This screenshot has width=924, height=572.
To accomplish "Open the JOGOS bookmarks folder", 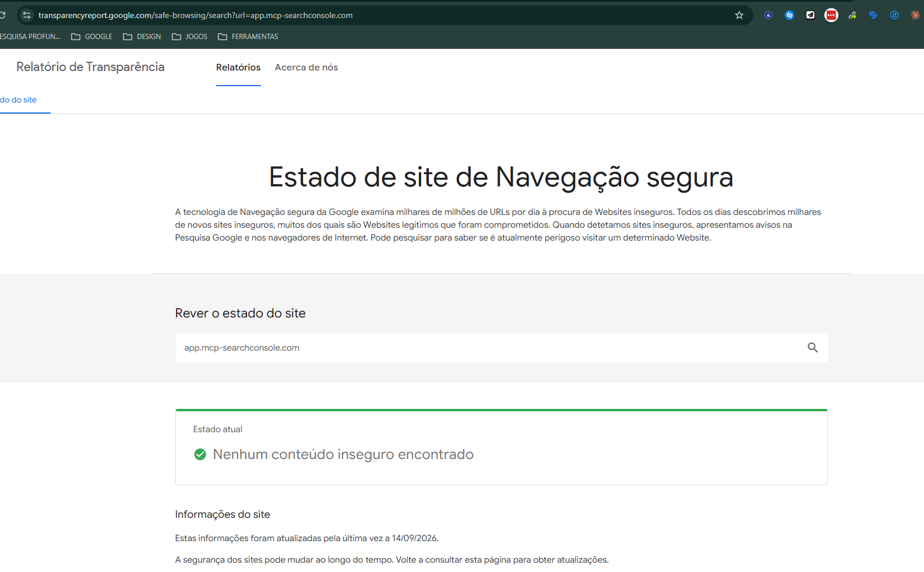I will point(190,37).
